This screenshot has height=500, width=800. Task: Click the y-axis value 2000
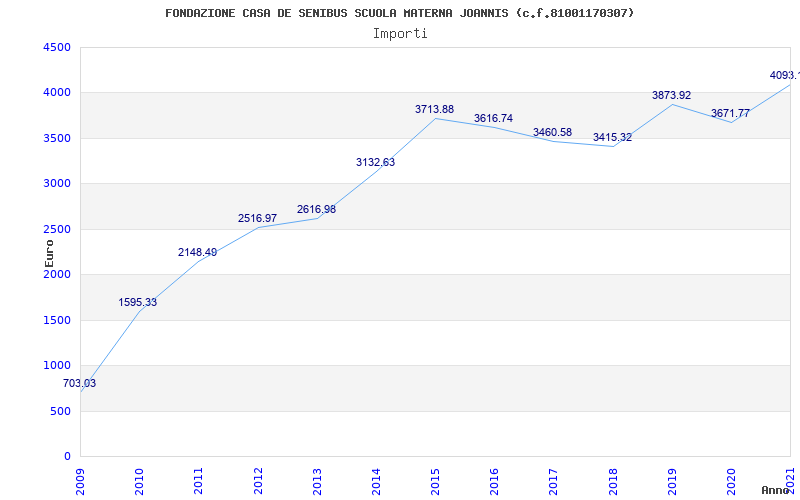pos(57,275)
